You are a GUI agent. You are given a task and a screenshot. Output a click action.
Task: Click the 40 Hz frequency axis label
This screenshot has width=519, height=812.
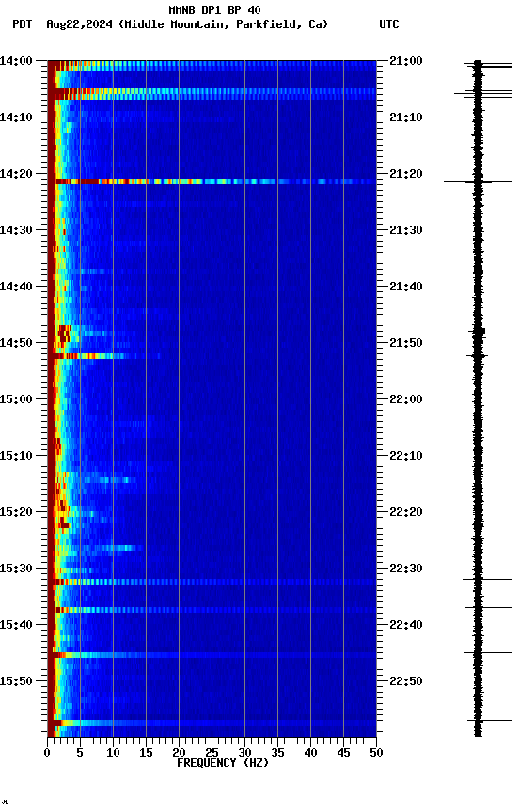pyautogui.click(x=310, y=753)
